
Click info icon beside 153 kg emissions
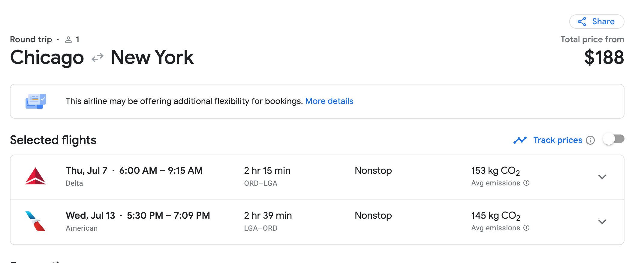click(526, 183)
